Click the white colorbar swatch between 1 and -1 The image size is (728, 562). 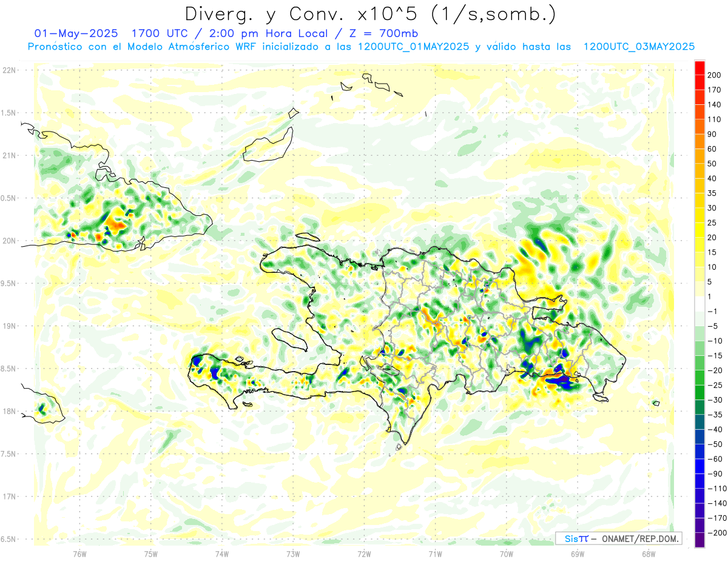pyautogui.click(x=699, y=304)
